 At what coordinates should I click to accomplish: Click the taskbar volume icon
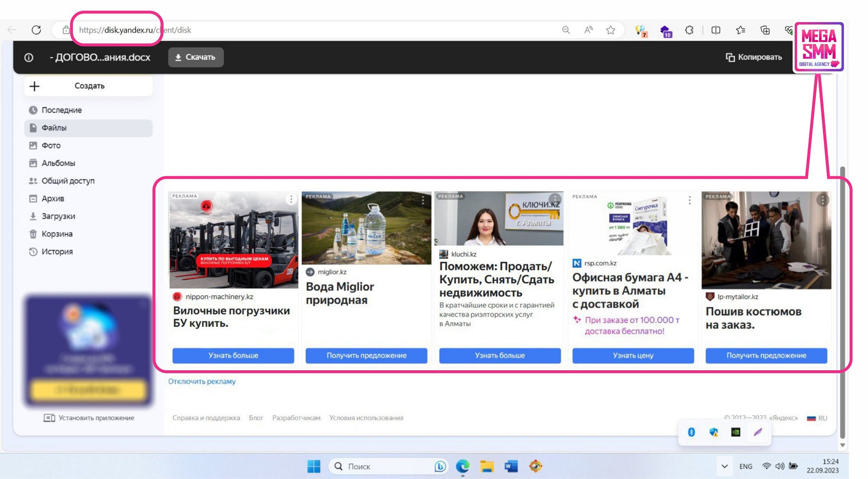tap(780, 467)
